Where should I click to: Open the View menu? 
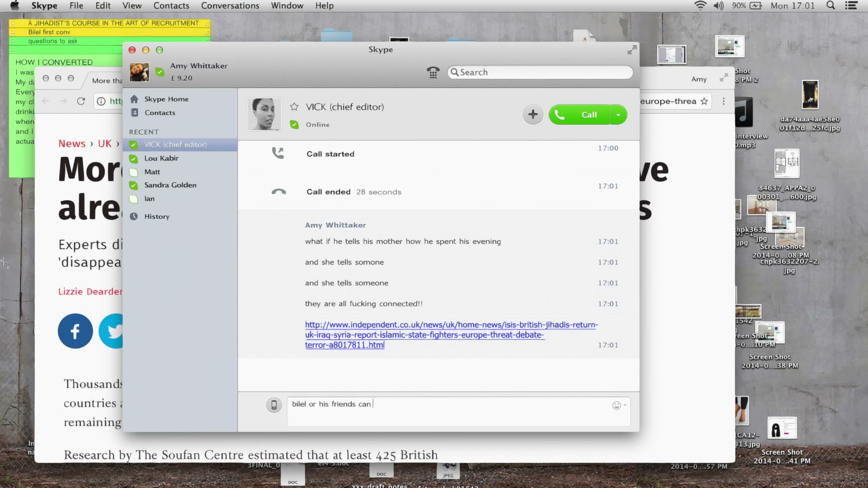[132, 5]
